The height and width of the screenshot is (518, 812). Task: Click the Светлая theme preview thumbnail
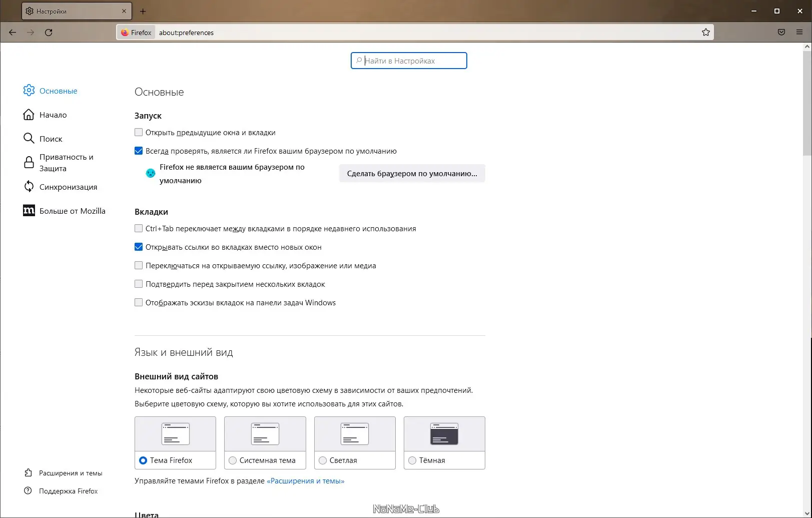click(355, 434)
